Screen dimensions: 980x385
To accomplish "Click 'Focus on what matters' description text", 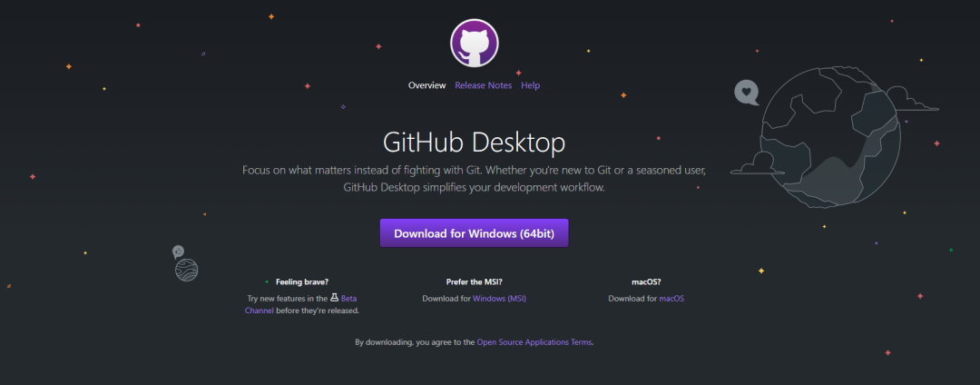I will pos(475,179).
